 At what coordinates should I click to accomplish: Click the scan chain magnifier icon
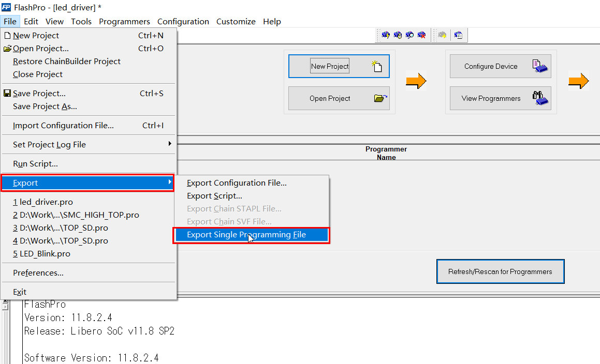[409, 35]
